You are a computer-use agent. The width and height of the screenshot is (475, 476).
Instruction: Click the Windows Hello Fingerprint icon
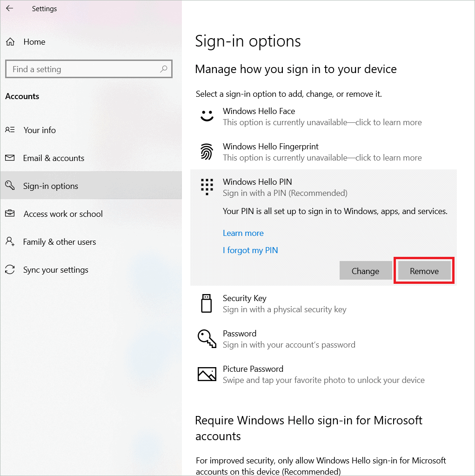tap(207, 152)
